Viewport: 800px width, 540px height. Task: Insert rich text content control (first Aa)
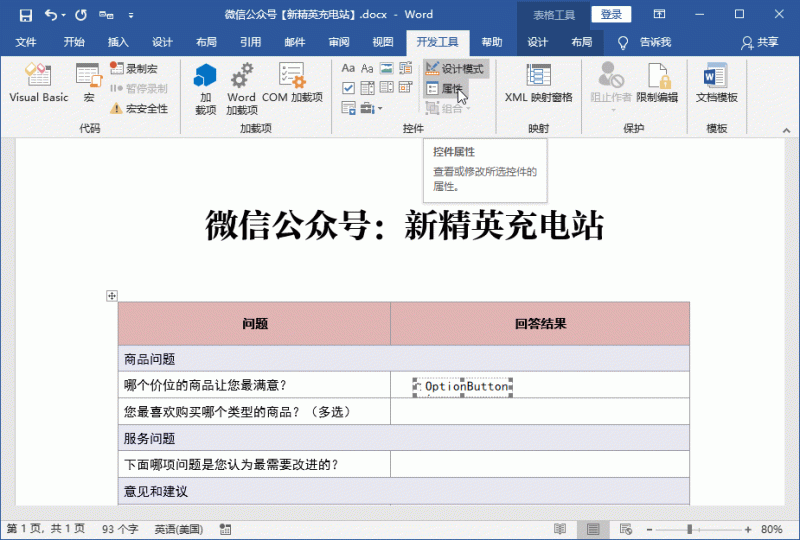[x=348, y=68]
